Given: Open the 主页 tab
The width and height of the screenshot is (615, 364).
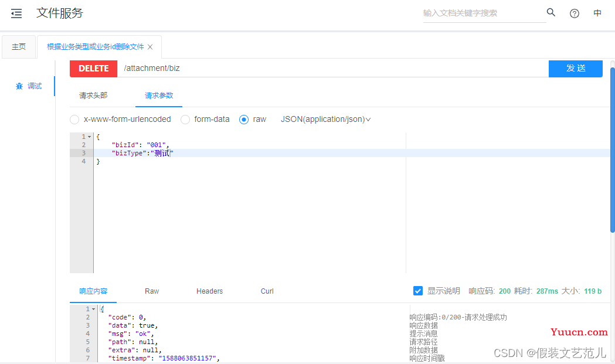Looking at the screenshot, I should (19, 47).
